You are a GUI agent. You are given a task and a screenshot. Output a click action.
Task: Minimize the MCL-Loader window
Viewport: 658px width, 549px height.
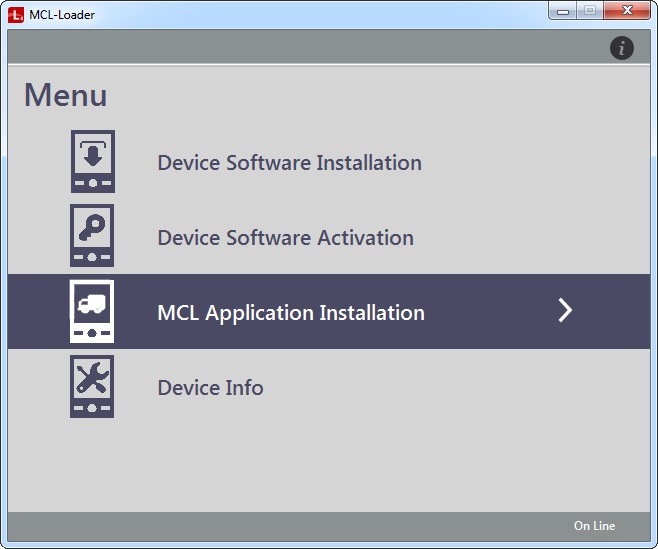click(563, 11)
